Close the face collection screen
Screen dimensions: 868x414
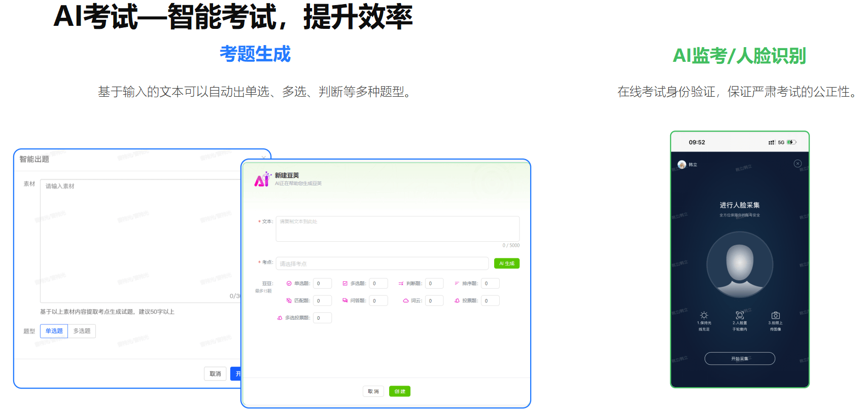pyautogui.click(x=797, y=164)
